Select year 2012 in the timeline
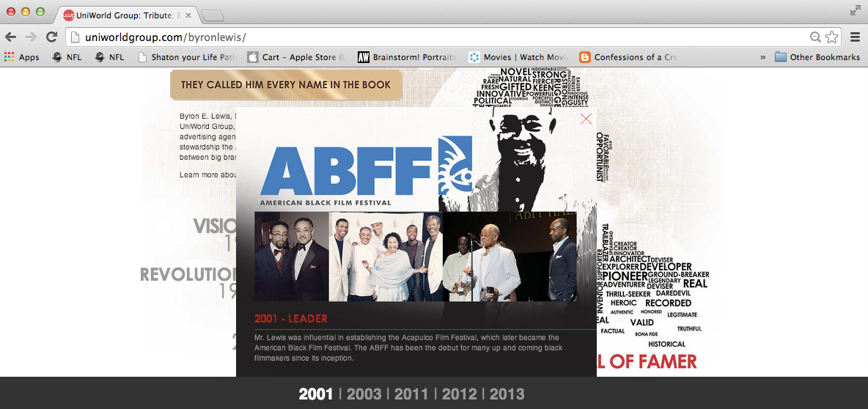 click(x=460, y=394)
